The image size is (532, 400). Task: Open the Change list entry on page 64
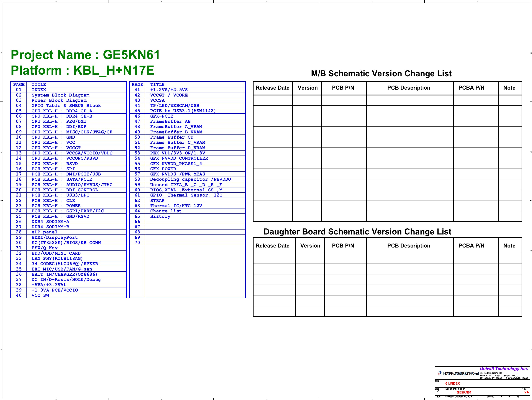pos(166,211)
